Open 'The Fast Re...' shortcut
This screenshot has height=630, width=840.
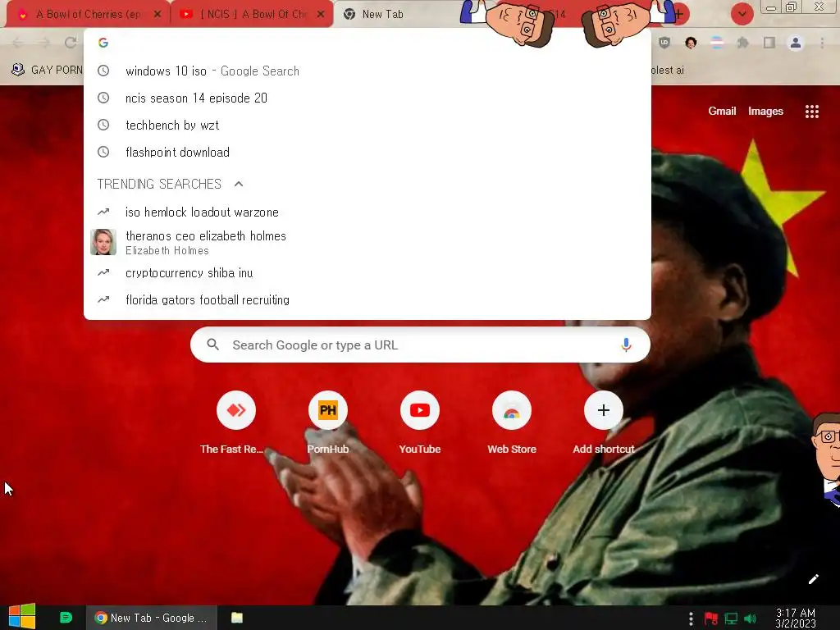click(x=235, y=423)
